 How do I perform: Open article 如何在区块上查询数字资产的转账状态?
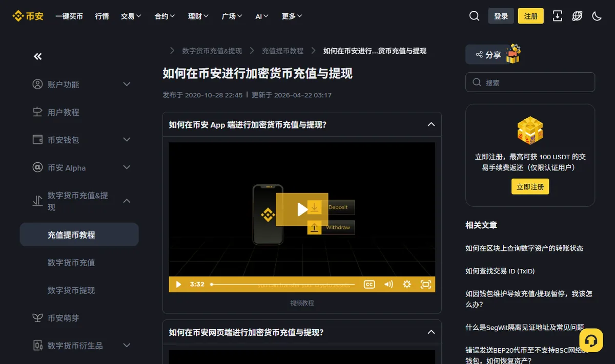click(524, 248)
